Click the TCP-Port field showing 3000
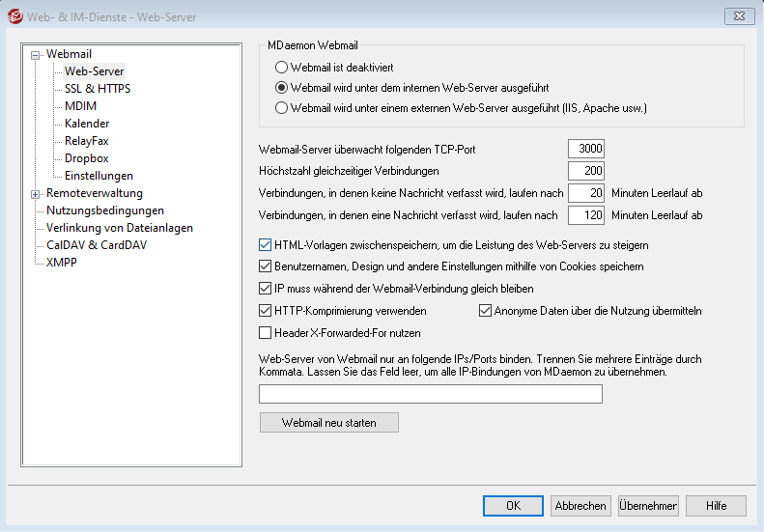The width and height of the screenshot is (764, 532). [586, 149]
